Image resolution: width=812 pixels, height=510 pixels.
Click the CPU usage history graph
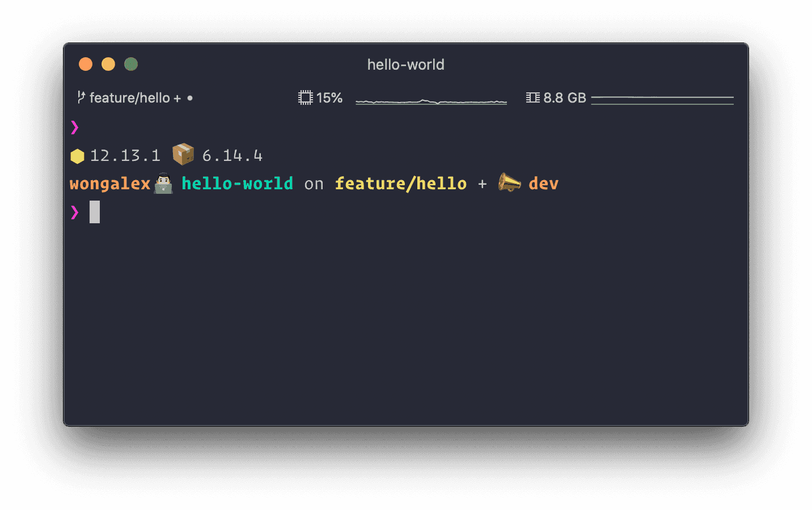(x=431, y=101)
